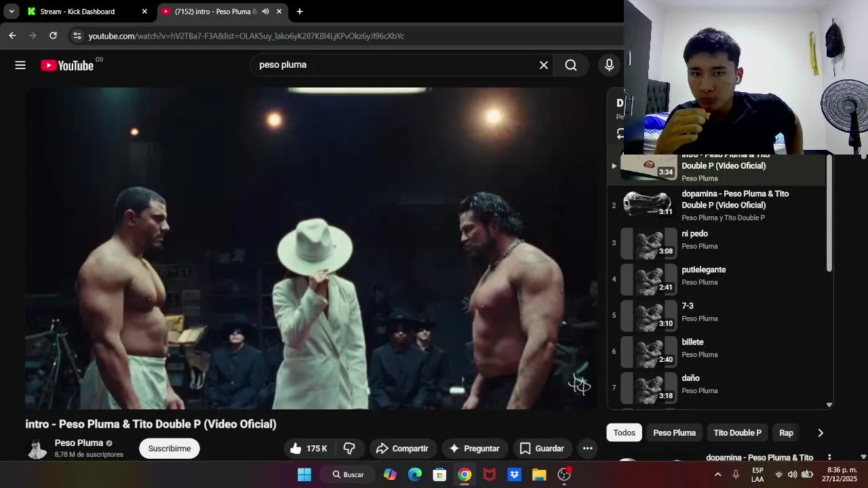This screenshot has width=868, height=488.
Task: Open Microsoft Store from taskbar
Action: point(439,474)
